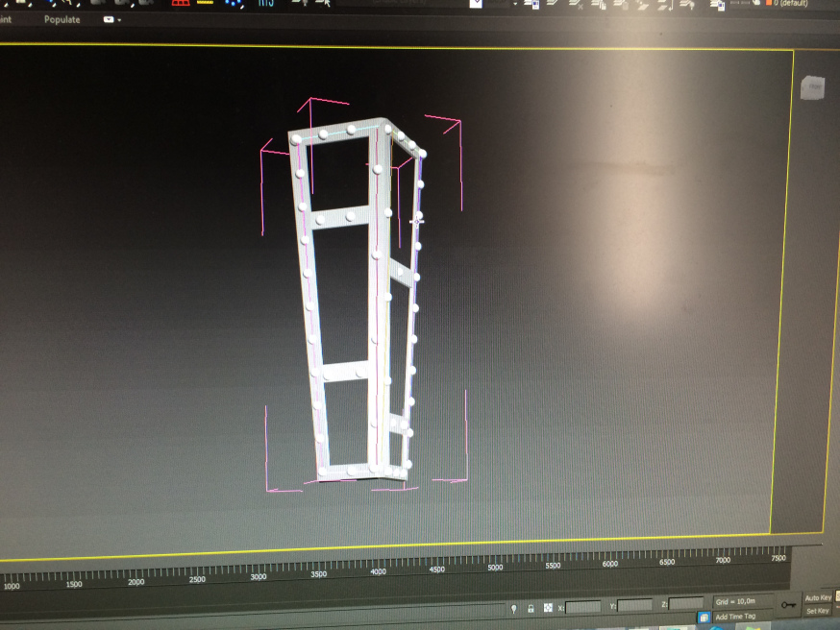Toggle Isolate Selection lightbulb icon
This screenshot has width=840, height=630.
(x=514, y=608)
